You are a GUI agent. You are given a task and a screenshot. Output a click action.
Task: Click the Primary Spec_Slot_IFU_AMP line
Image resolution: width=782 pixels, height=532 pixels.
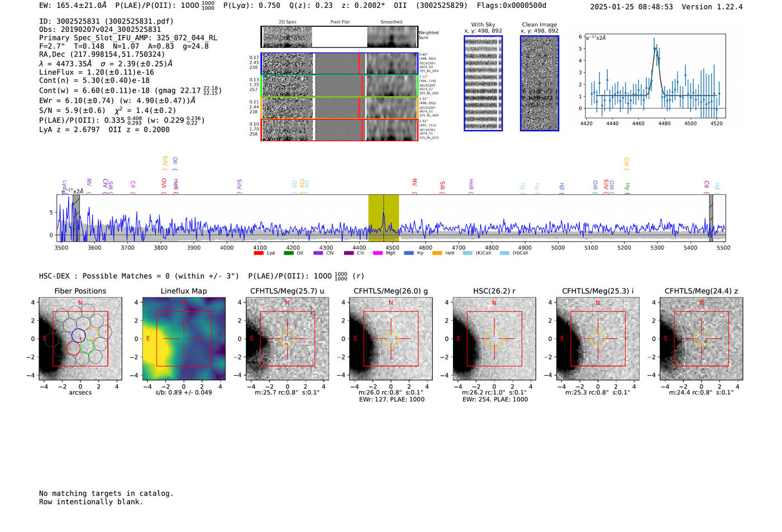coord(128,38)
